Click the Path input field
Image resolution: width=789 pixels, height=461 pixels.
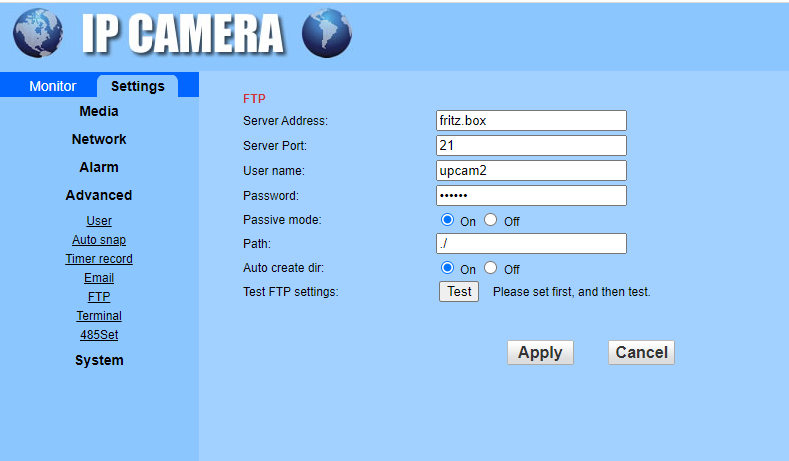pos(531,244)
